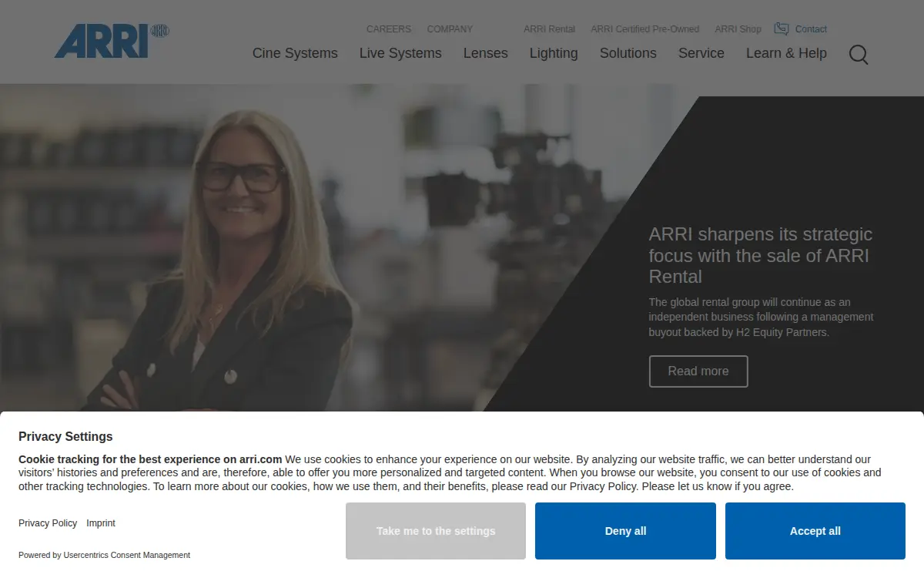Open the Lighting menu
Image resolution: width=924 pixels, height=578 pixels.
coord(554,53)
